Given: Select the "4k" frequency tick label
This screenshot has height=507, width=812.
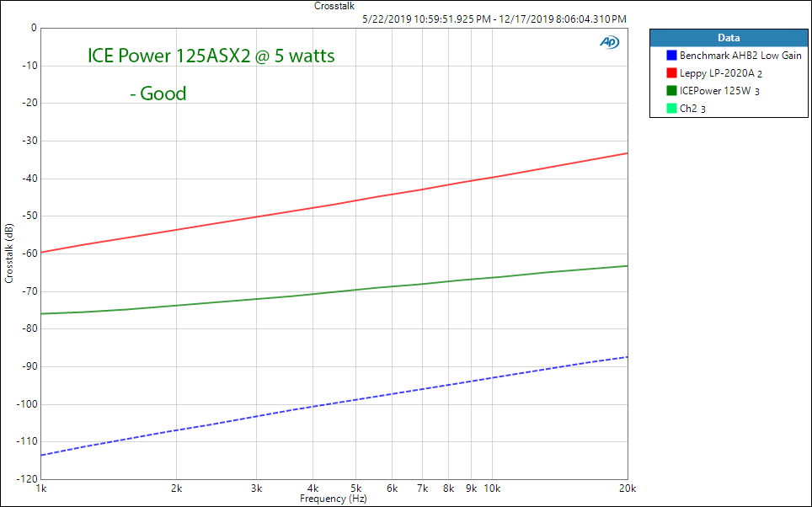Looking at the screenshot, I should pos(313,488).
